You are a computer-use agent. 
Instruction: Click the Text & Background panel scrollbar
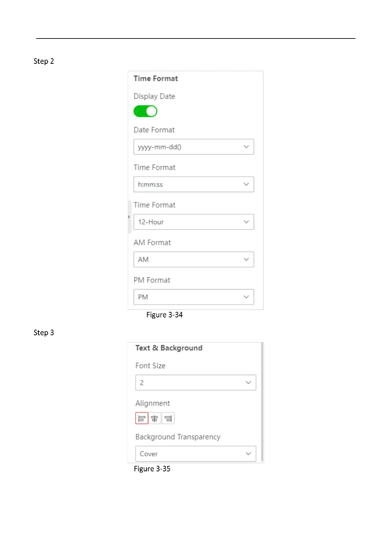(262, 402)
